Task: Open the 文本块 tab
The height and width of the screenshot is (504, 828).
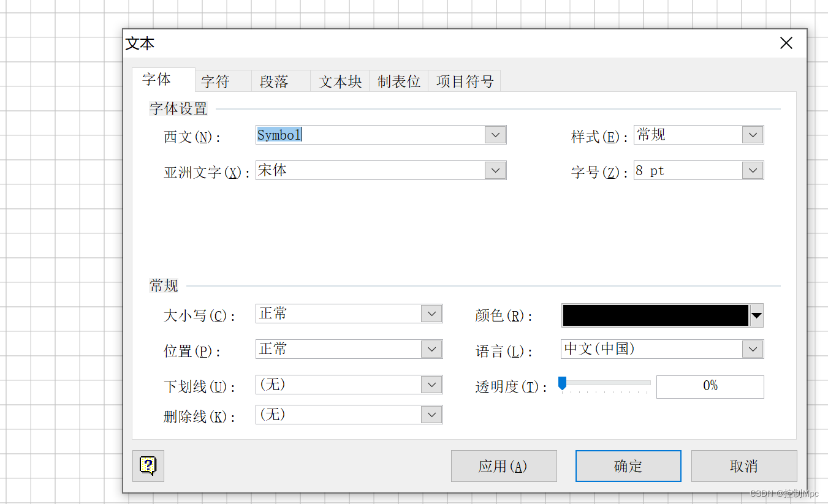Action: [340, 81]
